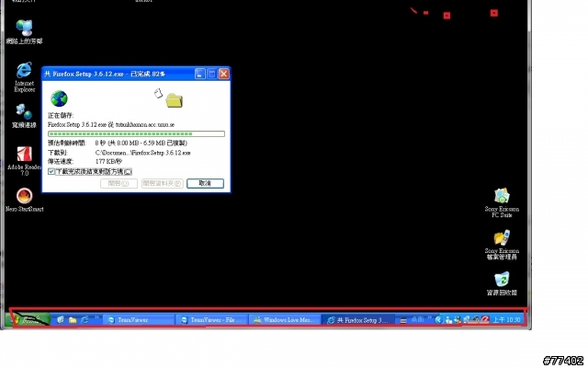Open the 桌面 desktop toolbar

point(417,319)
